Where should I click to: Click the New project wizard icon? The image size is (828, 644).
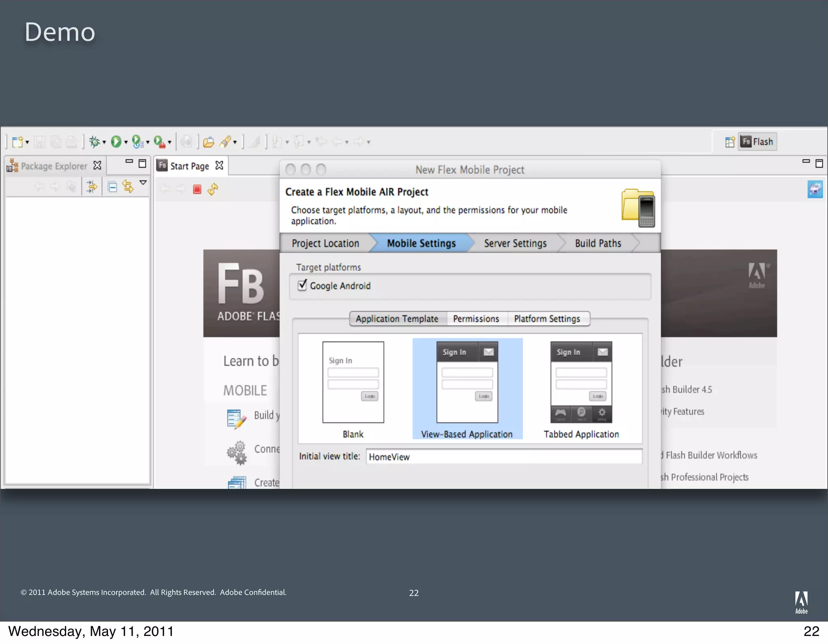17,142
